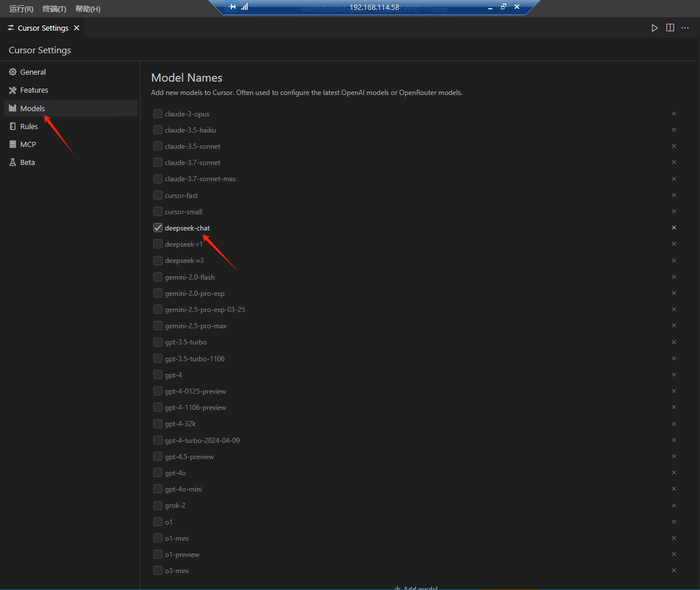Enable the gemini-2.0-pro-exp checkbox

(x=157, y=293)
